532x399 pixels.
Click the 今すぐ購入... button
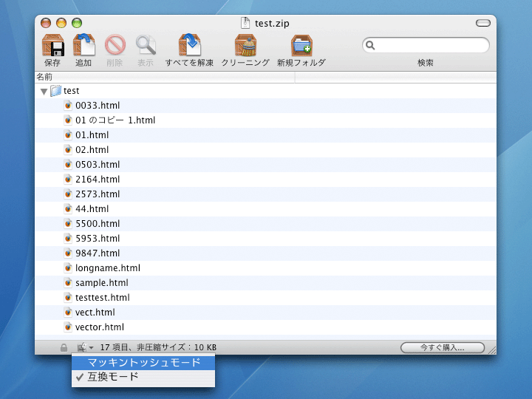click(x=443, y=347)
